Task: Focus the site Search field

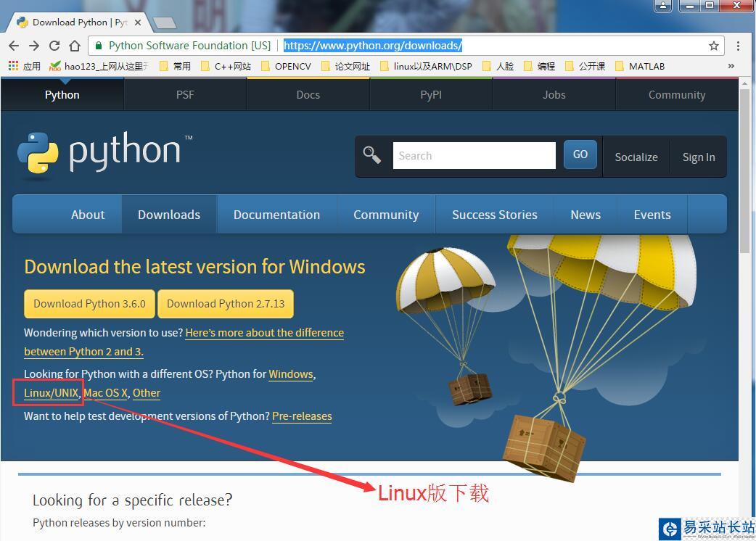Action: coord(474,156)
